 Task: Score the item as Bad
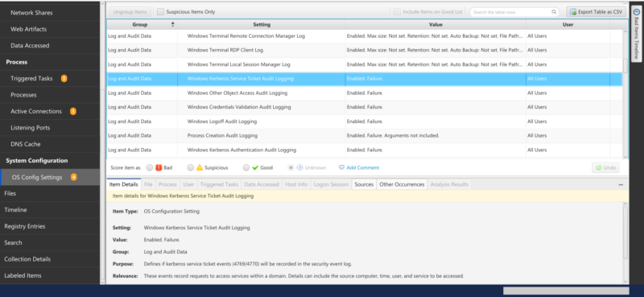click(150, 167)
